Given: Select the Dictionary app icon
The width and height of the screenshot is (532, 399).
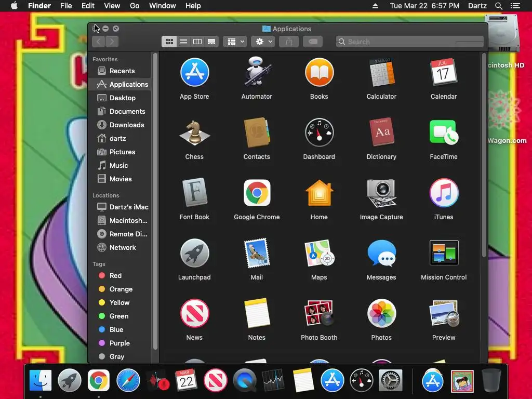Looking at the screenshot, I should tap(381, 132).
